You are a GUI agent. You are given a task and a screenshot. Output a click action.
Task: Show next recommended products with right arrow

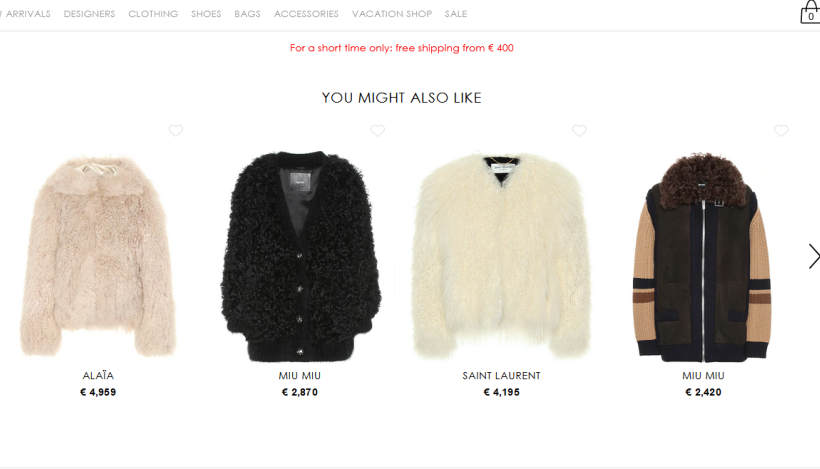(814, 256)
